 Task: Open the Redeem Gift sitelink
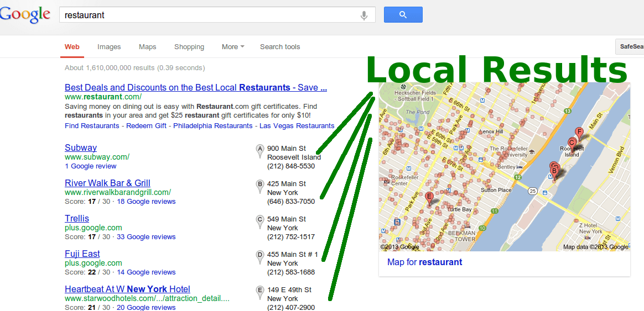pos(146,125)
